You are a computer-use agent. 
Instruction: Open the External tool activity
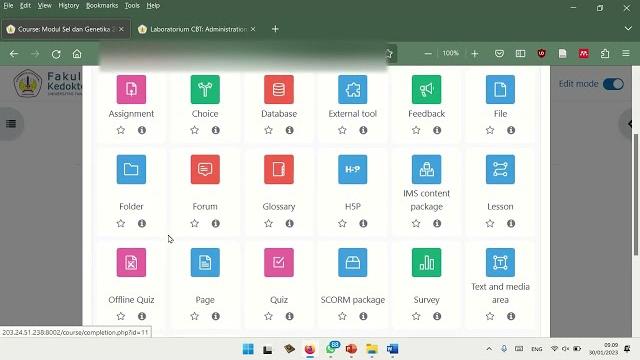pyautogui.click(x=353, y=89)
